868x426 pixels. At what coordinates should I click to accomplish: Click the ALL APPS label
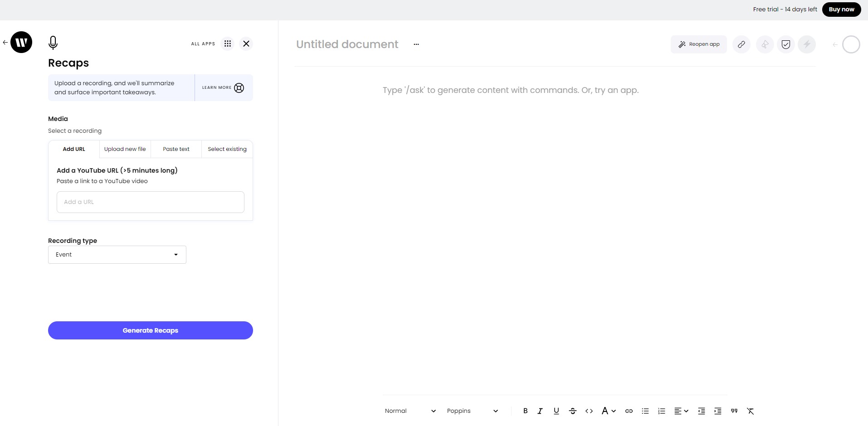[x=203, y=44]
